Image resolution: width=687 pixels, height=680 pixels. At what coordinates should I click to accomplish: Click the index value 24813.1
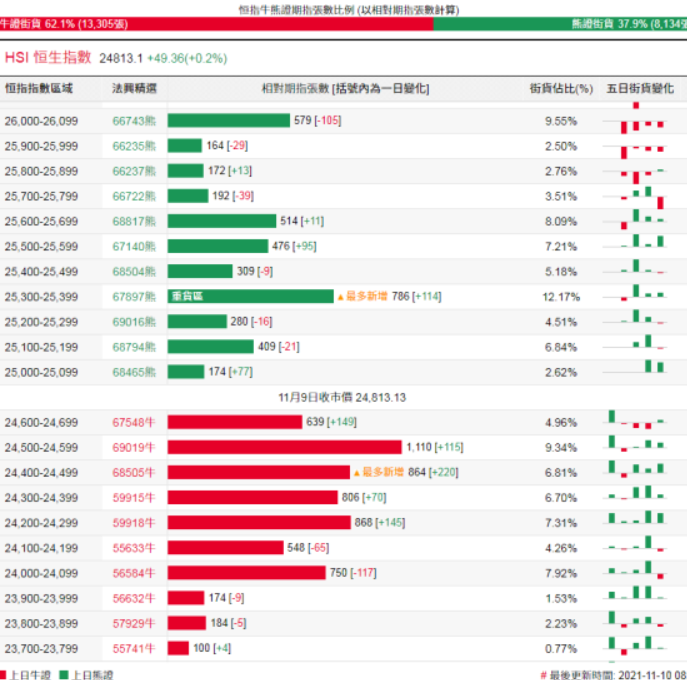121,59
